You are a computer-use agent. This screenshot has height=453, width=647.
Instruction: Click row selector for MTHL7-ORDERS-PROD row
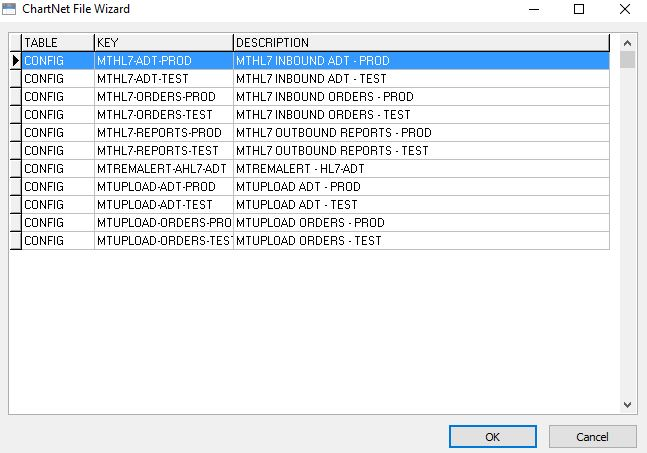(16, 97)
